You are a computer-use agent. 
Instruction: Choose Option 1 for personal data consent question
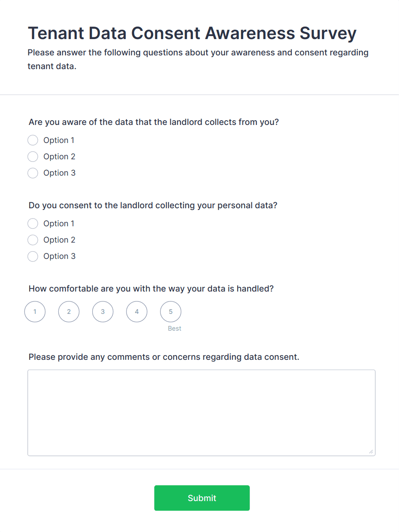tap(33, 224)
